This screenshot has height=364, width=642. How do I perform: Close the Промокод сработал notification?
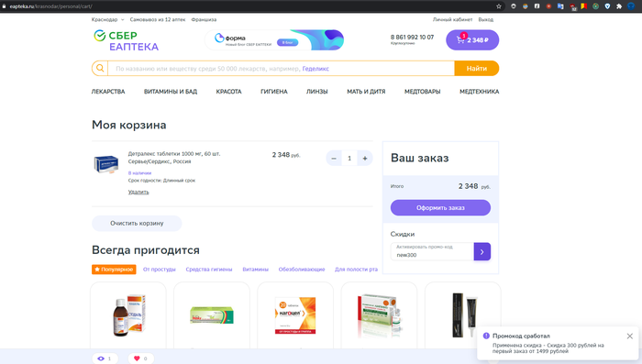click(x=630, y=336)
